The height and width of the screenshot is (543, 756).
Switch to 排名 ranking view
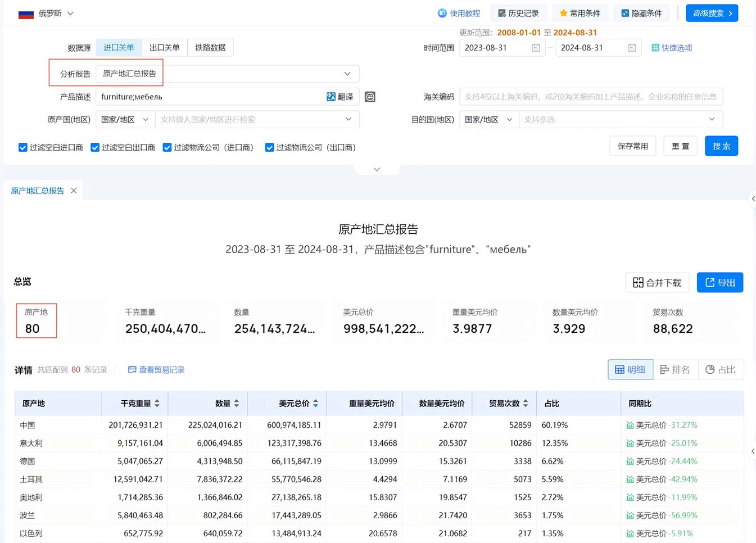pos(676,370)
